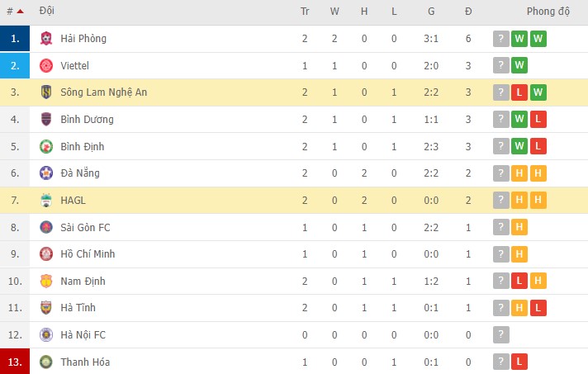Image resolution: width=588 pixels, height=374 pixels.
Task: Open the Hồ Chí Minh team link
Action: click(88, 253)
